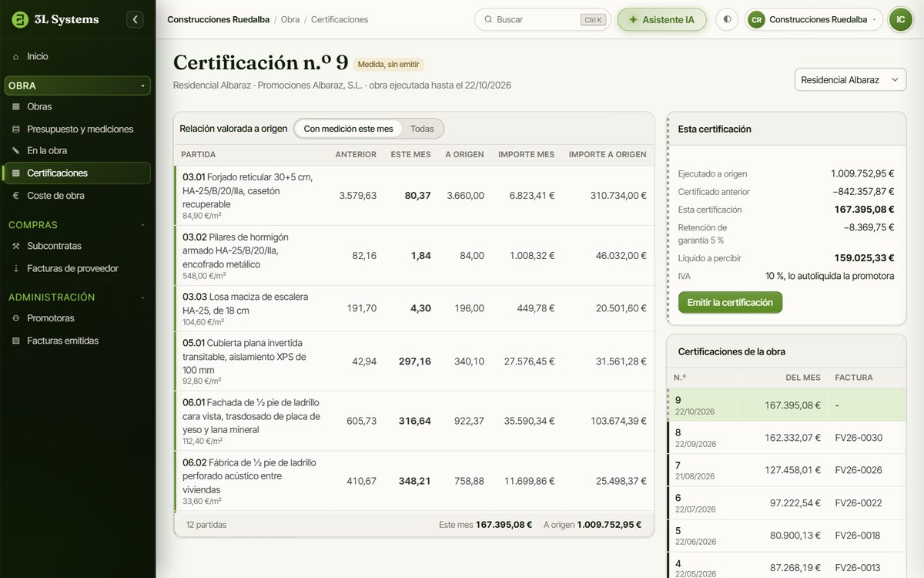This screenshot has width=924, height=578.
Task: Select certification 8 dated 22/09/2026
Action: click(x=785, y=438)
